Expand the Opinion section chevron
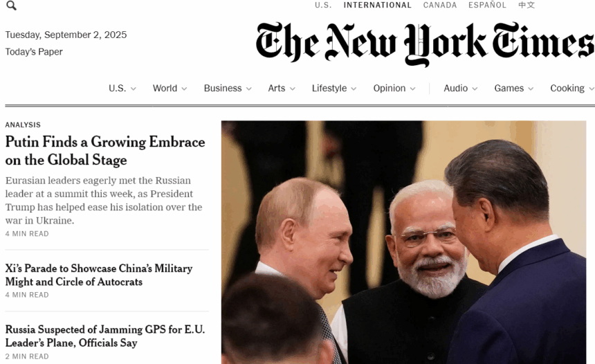 (x=413, y=89)
